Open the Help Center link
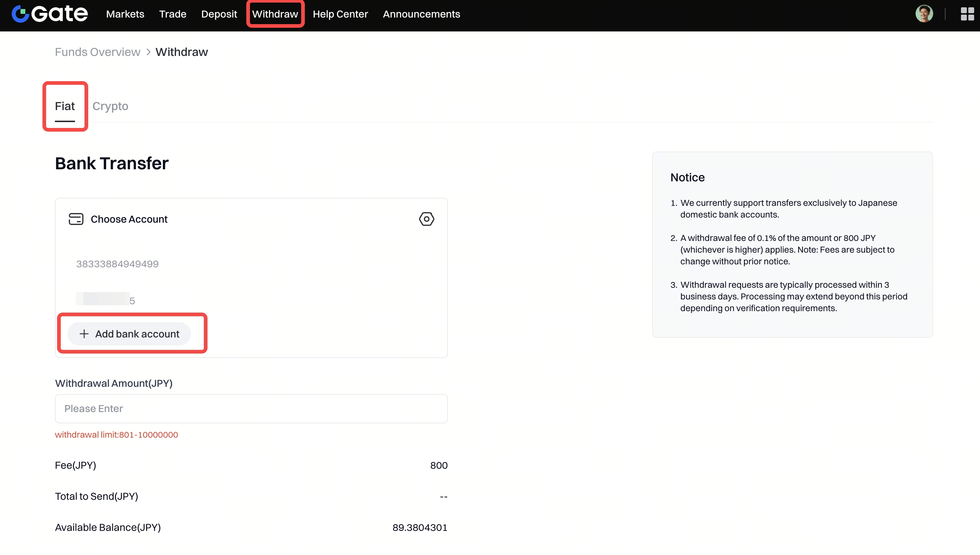 click(340, 14)
